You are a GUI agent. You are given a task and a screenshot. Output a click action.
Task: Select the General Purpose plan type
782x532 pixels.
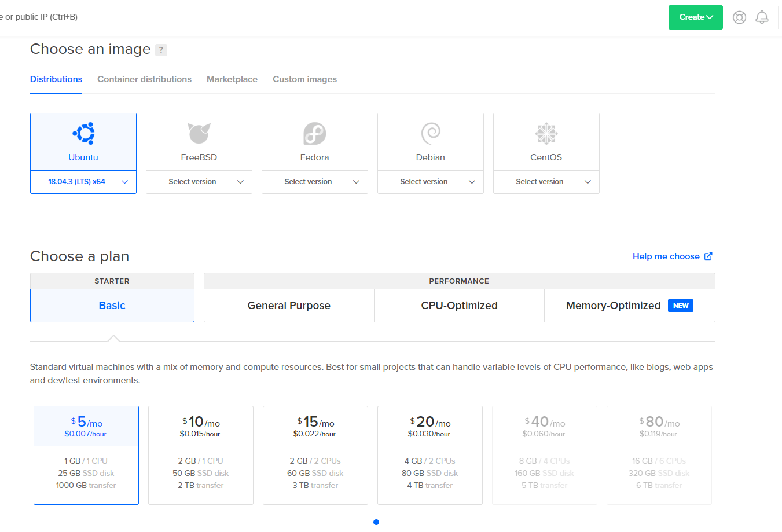pyautogui.click(x=289, y=306)
